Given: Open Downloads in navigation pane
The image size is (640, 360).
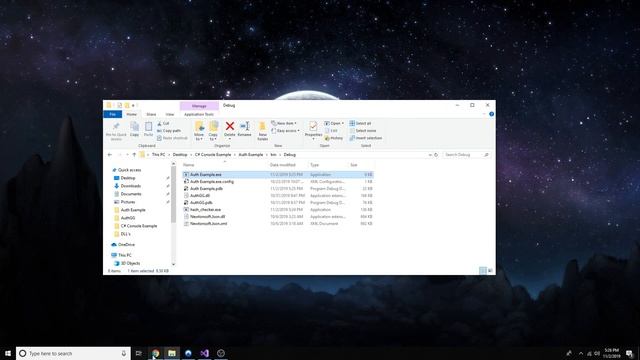Looking at the screenshot, I should (131, 186).
